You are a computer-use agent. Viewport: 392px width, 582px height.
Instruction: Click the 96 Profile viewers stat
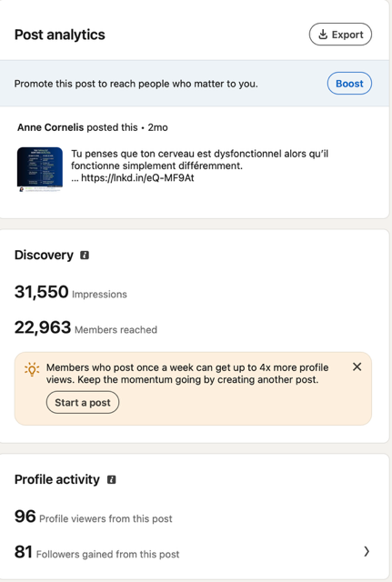click(x=93, y=517)
